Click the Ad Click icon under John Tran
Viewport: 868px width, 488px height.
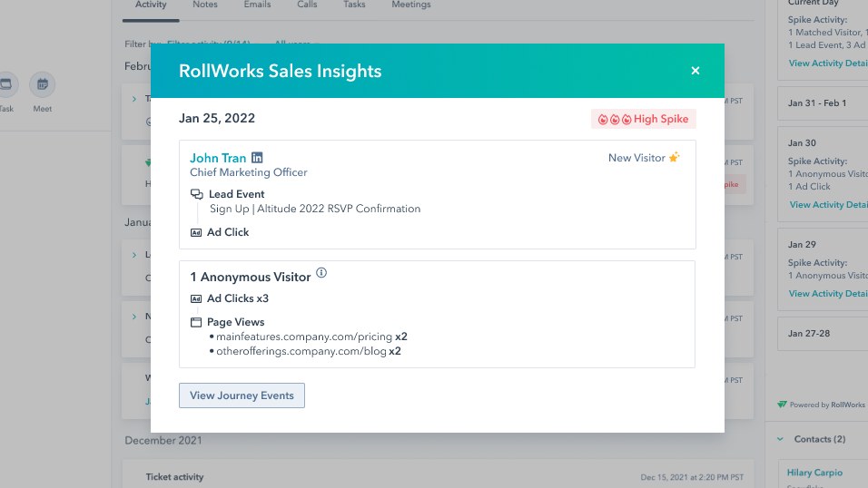[196, 232]
